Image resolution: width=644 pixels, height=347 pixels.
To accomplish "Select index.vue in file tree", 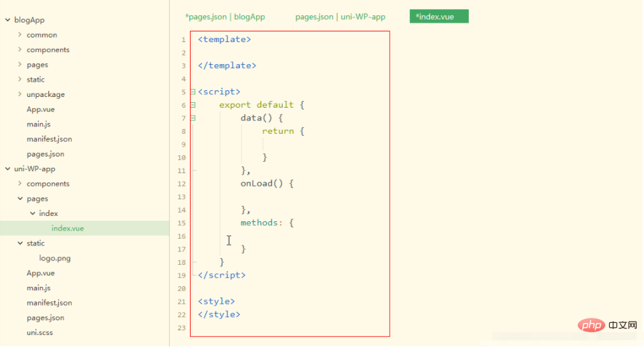I will pyautogui.click(x=68, y=228).
